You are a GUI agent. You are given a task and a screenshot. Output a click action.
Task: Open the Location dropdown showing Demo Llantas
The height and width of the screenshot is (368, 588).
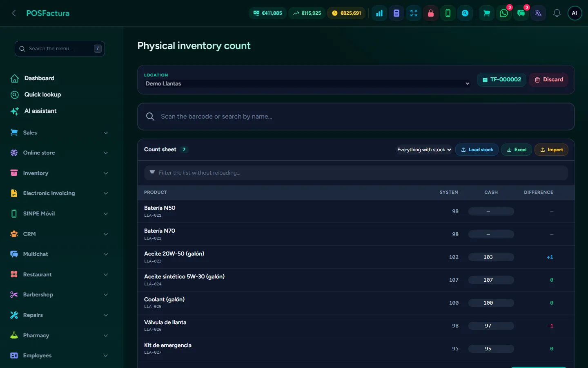(x=307, y=83)
